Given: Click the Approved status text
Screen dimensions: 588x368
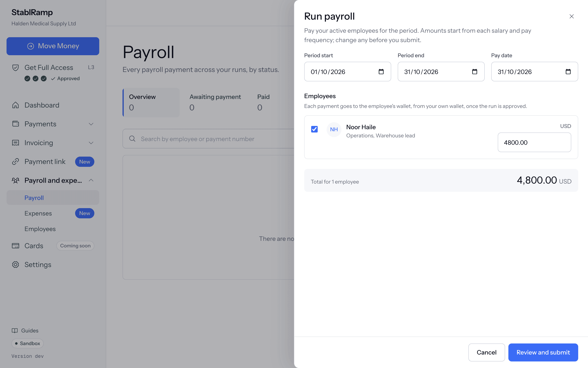Looking at the screenshot, I should click(x=68, y=79).
